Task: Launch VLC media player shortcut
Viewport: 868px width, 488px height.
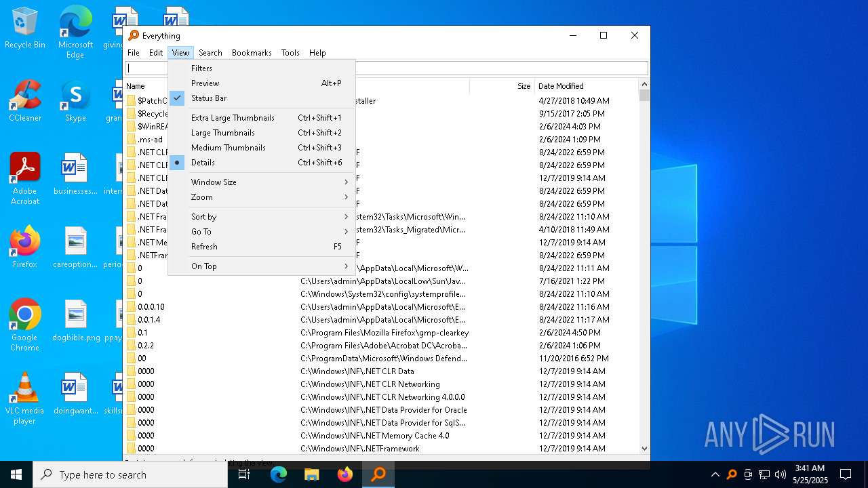Action: [x=25, y=399]
